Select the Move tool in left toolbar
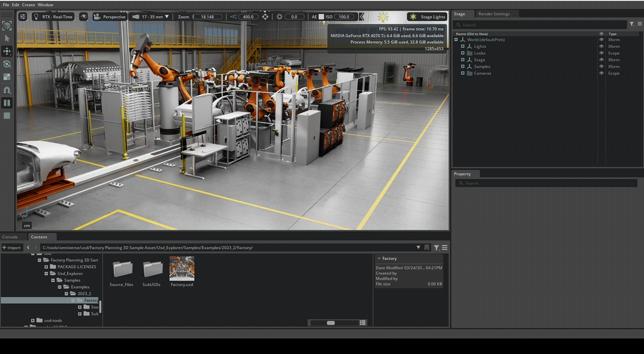Image resolution: width=644 pixels, height=354 pixels. tap(7, 51)
